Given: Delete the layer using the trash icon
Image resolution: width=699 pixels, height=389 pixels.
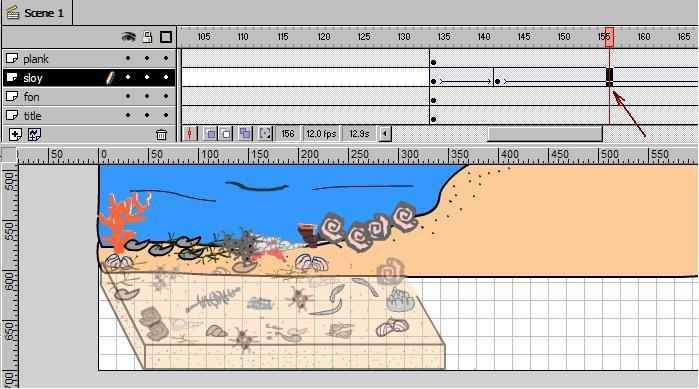Looking at the screenshot, I should tap(161, 134).
